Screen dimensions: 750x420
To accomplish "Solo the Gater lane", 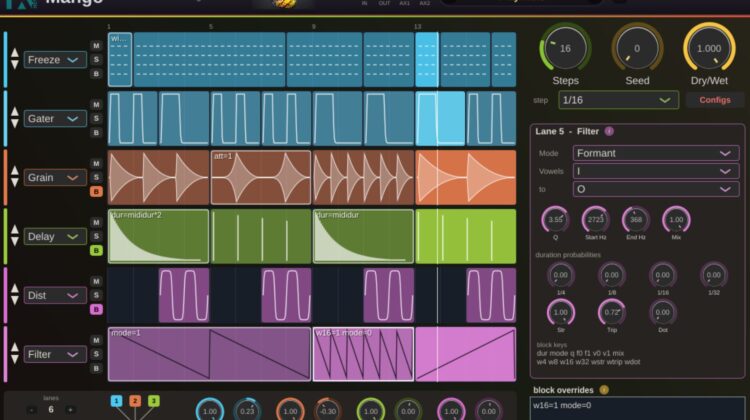I will click(x=96, y=118).
